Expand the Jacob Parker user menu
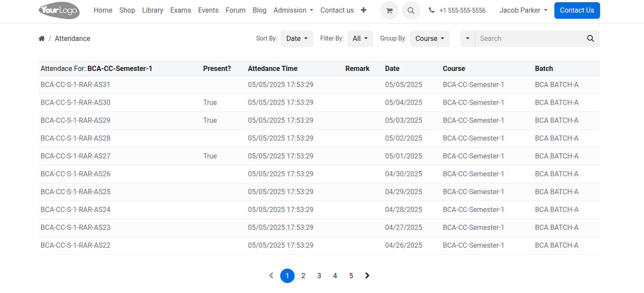This screenshot has width=644, height=293. tap(523, 10)
